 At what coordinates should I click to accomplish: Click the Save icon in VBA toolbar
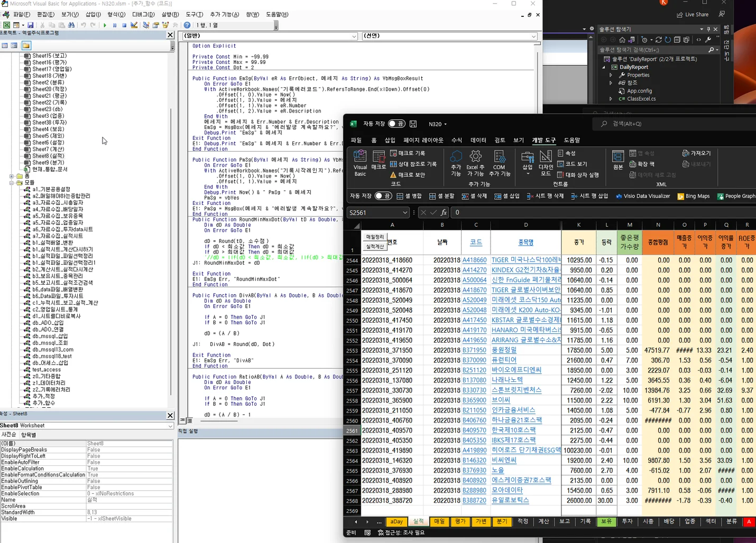pyautogui.click(x=31, y=25)
